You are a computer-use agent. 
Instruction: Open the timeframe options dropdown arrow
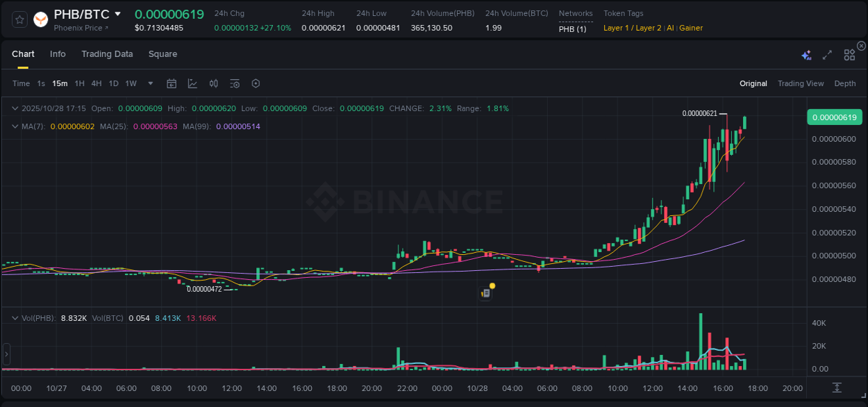point(149,83)
